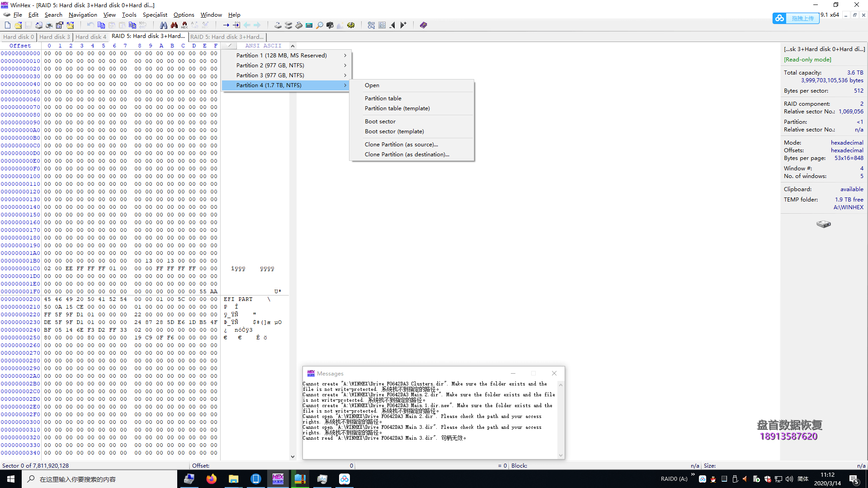Click the Find text binoculars icon
This screenshot has height=488, width=868.
click(164, 25)
